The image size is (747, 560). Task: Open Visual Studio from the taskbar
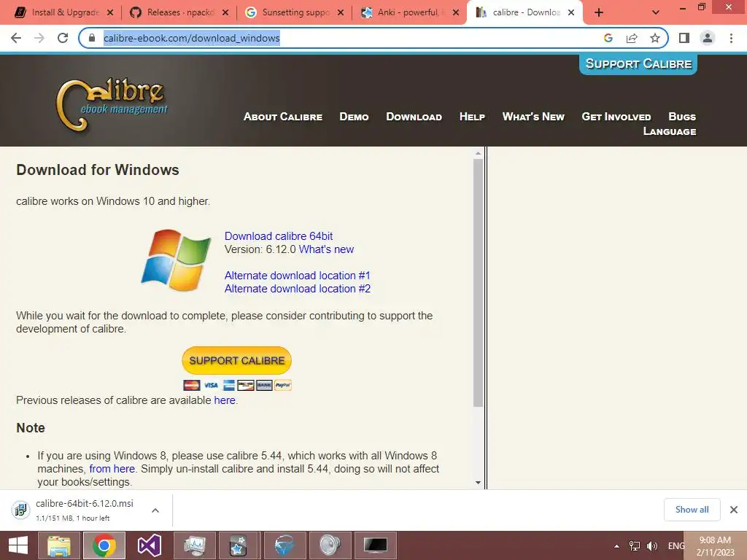tap(149, 545)
